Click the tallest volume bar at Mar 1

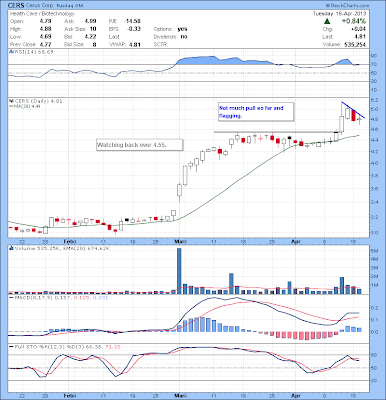(179, 271)
